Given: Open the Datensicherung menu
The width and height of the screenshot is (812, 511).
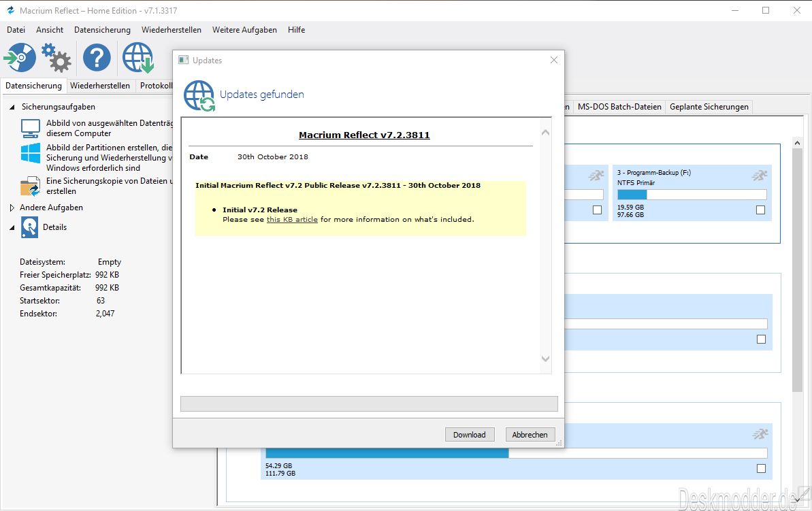Looking at the screenshot, I should coord(103,30).
